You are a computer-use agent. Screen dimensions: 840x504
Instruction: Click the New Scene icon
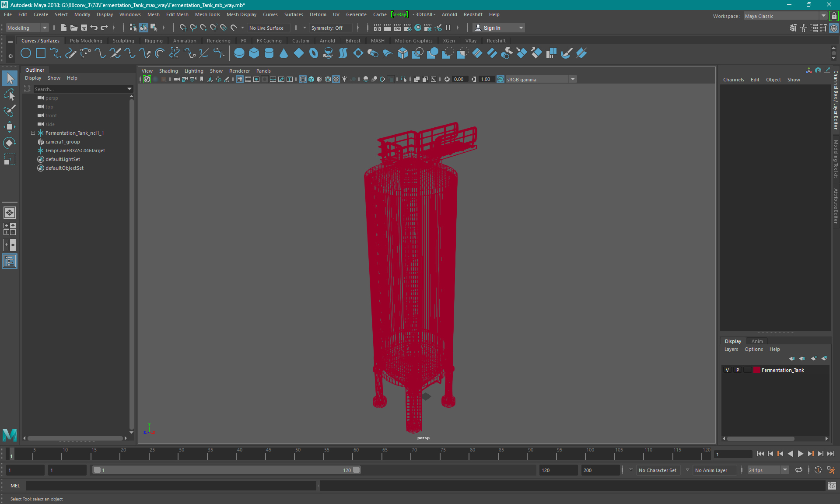pos(64,28)
